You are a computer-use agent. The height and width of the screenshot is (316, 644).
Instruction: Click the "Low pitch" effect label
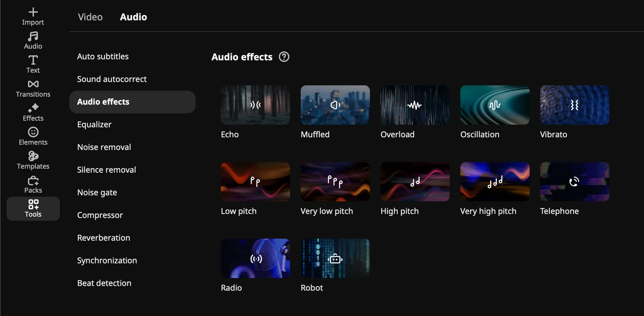click(239, 211)
